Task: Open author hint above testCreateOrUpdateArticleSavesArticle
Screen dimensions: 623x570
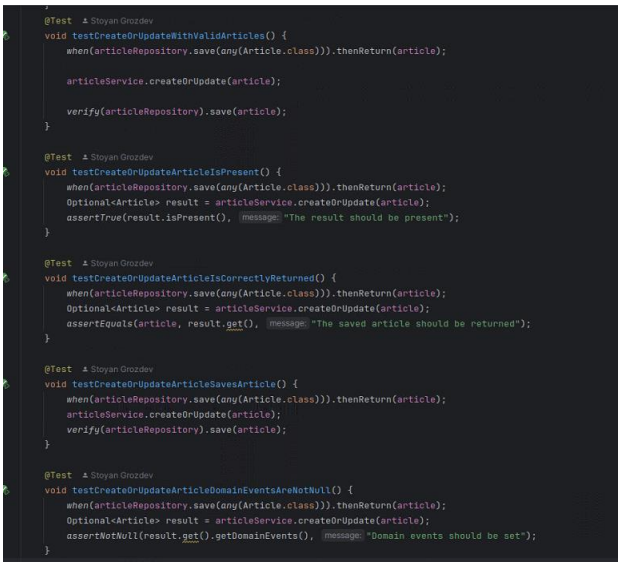Action: pos(118,369)
